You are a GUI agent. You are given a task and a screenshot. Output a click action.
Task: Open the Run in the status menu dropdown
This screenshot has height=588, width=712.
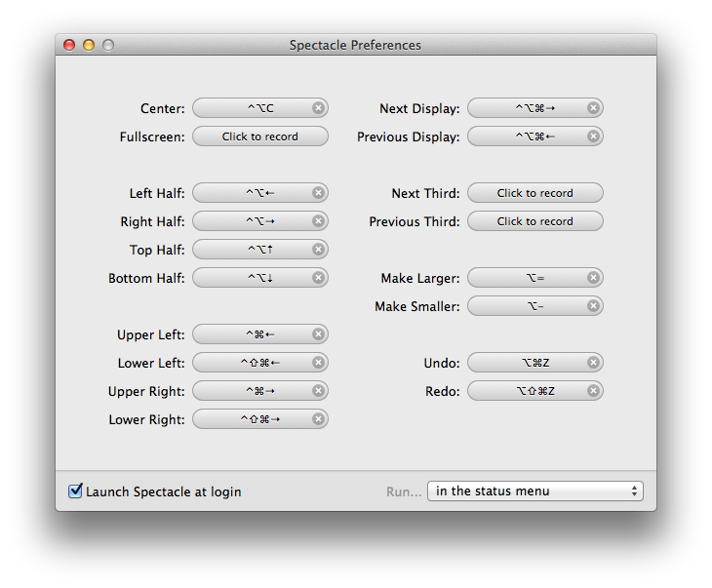[534, 490]
